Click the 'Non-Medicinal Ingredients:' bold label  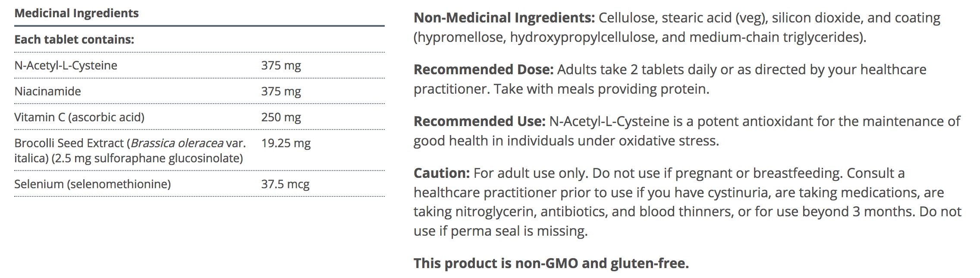[504, 18]
